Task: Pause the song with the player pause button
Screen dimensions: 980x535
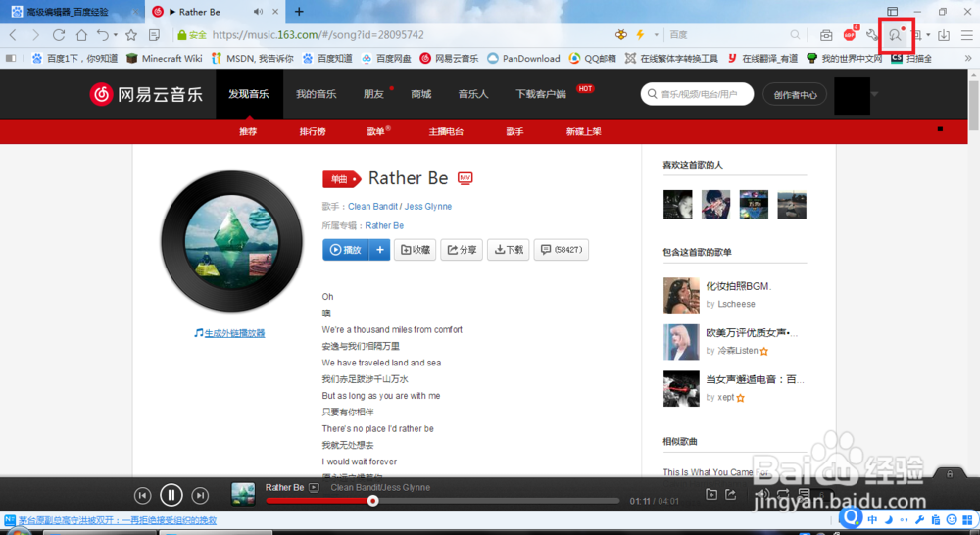Action: pyautogui.click(x=171, y=495)
